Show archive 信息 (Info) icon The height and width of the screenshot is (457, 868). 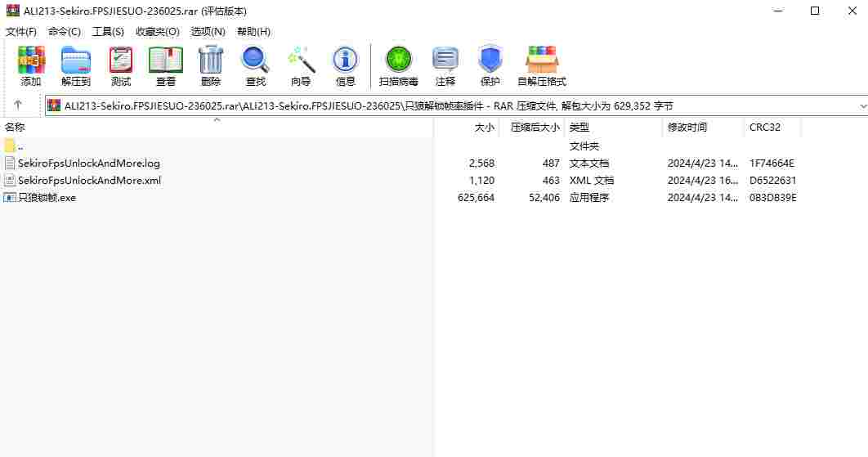tap(346, 60)
